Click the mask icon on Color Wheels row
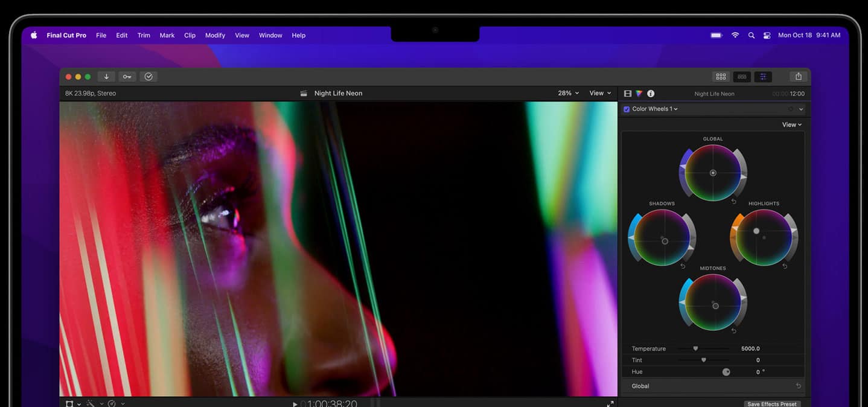The width and height of the screenshot is (868, 407). (x=791, y=109)
